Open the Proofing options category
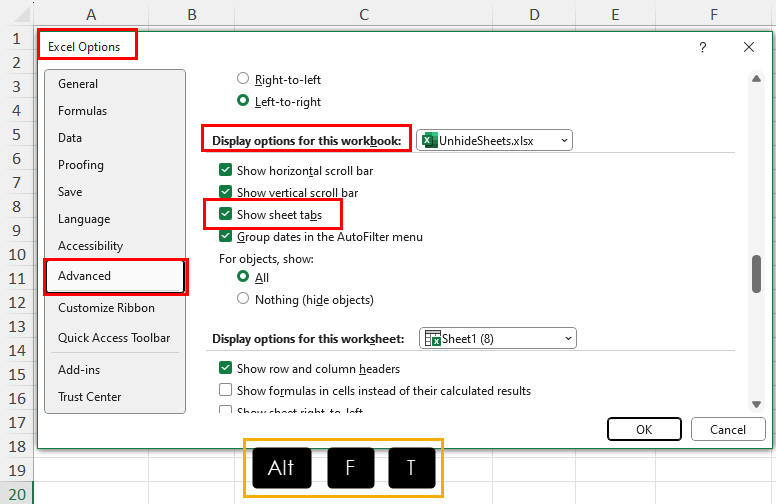776x504 pixels. point(115,165)
